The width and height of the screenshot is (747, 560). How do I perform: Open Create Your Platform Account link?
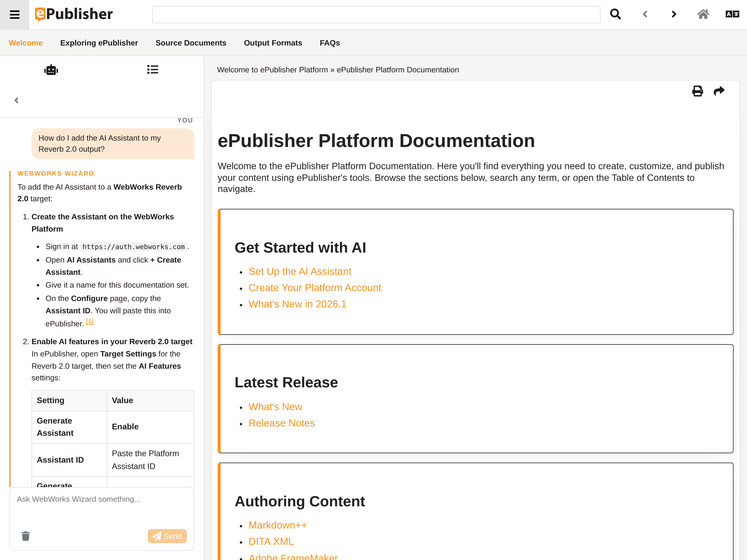(315, 288)
